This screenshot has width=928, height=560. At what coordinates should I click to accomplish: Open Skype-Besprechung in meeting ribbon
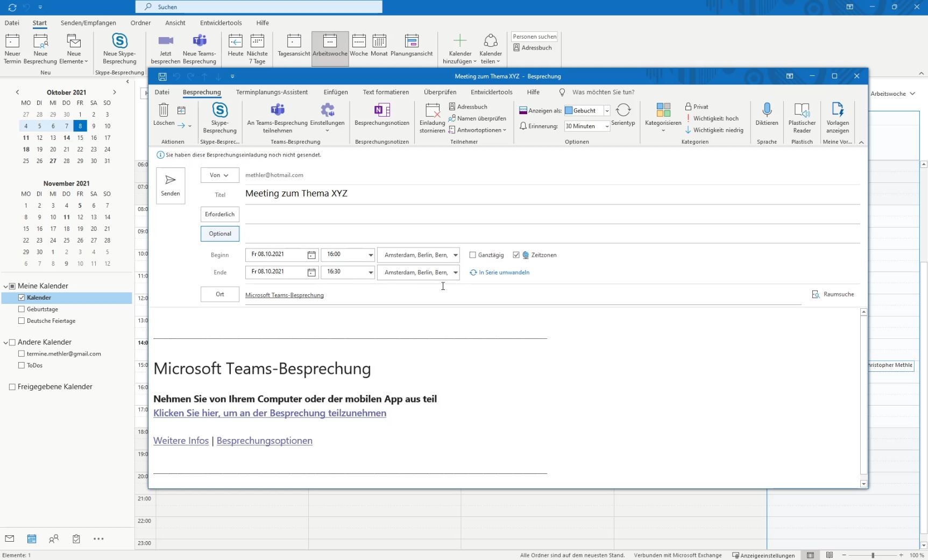coord(219,118)
